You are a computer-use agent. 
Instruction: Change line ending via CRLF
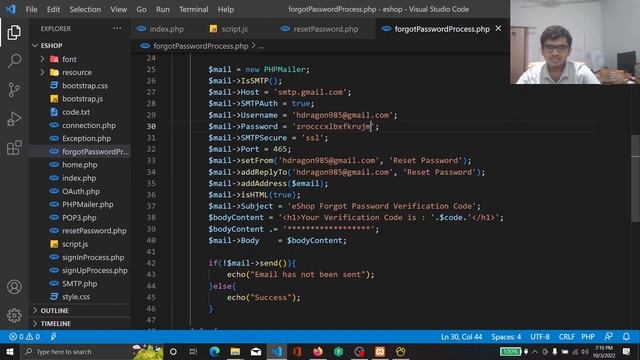point(567,337)
